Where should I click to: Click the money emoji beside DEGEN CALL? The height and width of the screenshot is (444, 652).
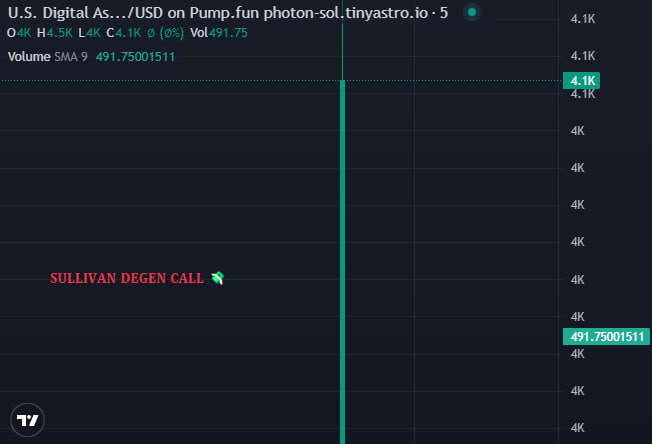coord(217,278)
